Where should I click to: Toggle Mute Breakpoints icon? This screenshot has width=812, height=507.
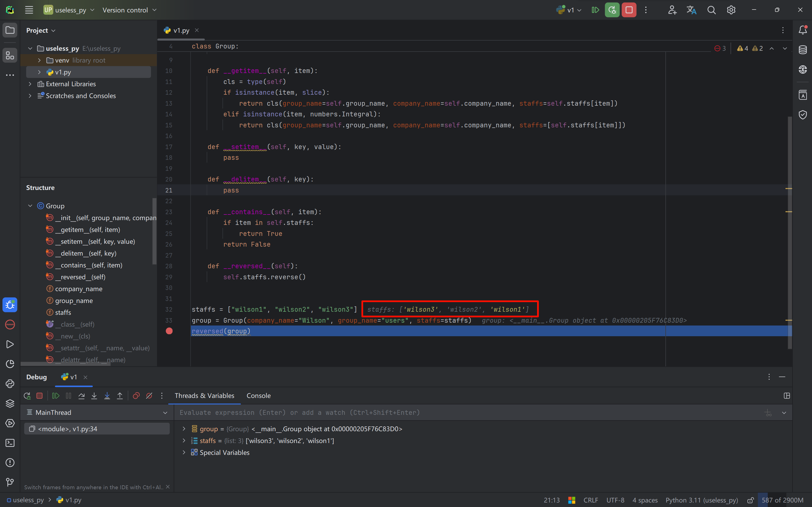point(149,396)
